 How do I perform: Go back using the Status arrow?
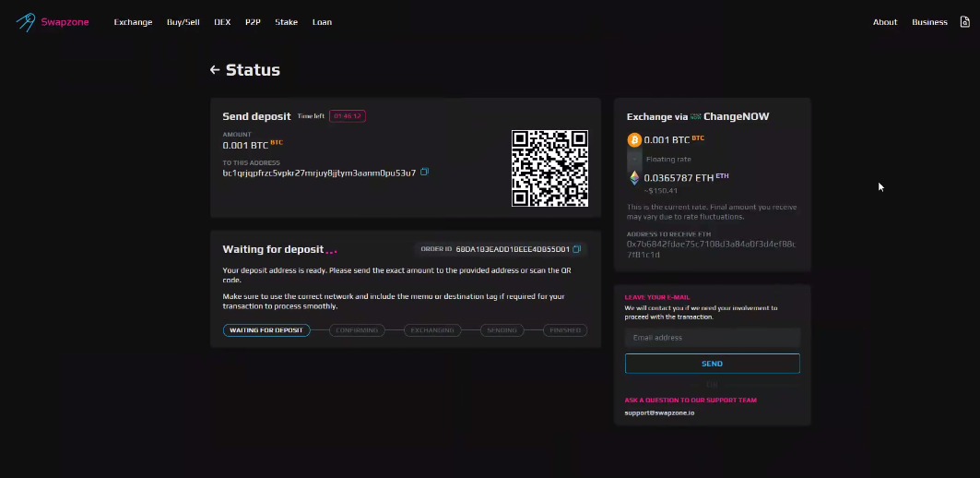pyautogui.click(x=215, y=70)
